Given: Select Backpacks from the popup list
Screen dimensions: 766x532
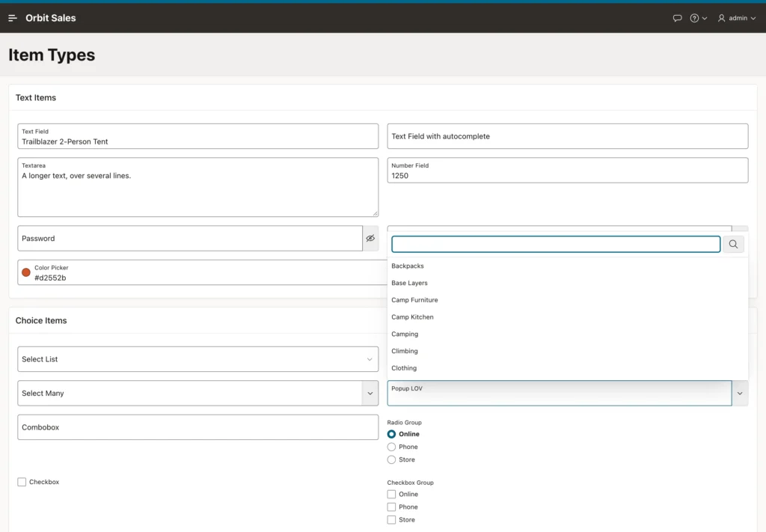Looking at the screenshot, I should pos(568,266).
